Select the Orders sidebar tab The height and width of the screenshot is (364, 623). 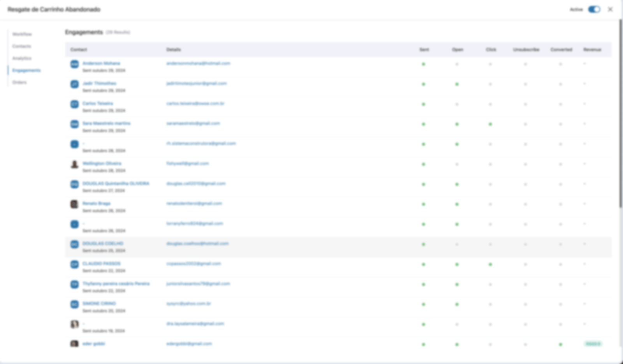click(19, 83)
